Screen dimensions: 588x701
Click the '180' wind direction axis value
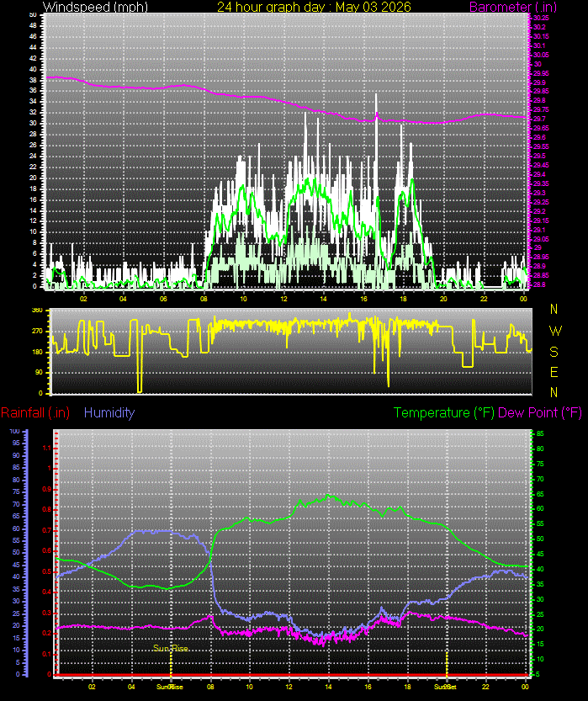[x=37, y=352]
